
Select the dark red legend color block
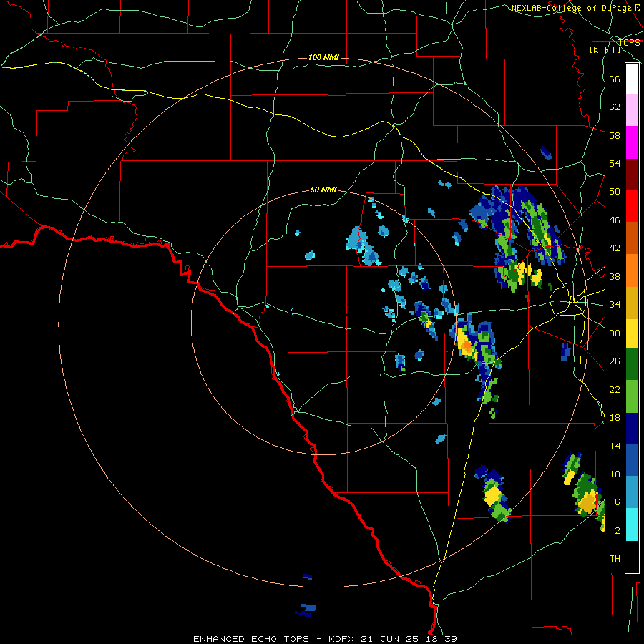tap(632, 175)
